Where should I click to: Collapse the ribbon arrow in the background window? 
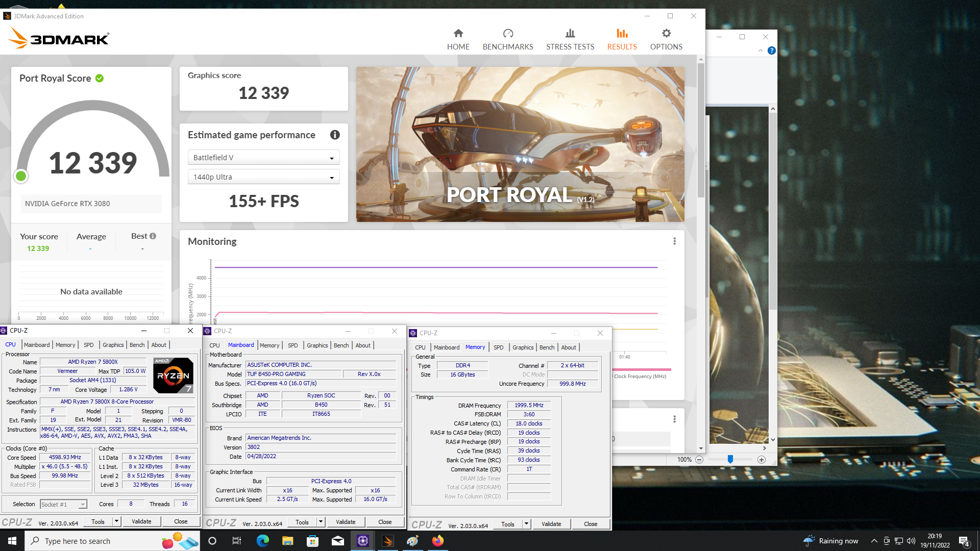tap(761, 51)
